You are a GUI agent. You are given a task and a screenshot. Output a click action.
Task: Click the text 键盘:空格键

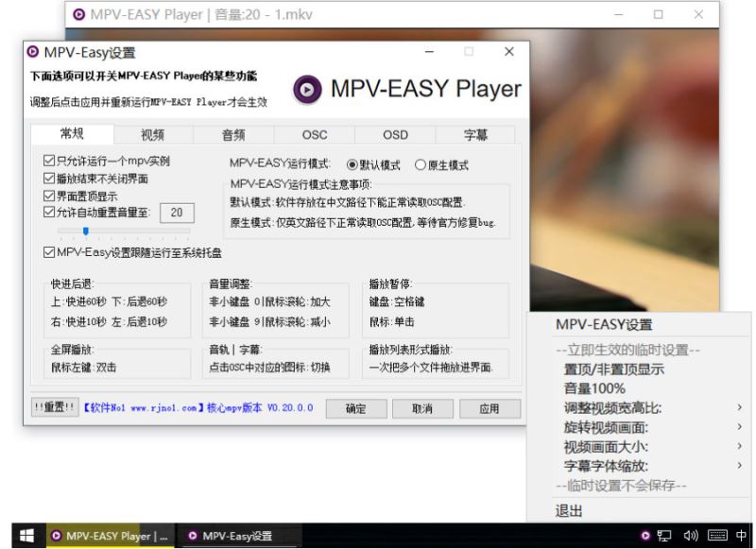(x=397, y=301)
